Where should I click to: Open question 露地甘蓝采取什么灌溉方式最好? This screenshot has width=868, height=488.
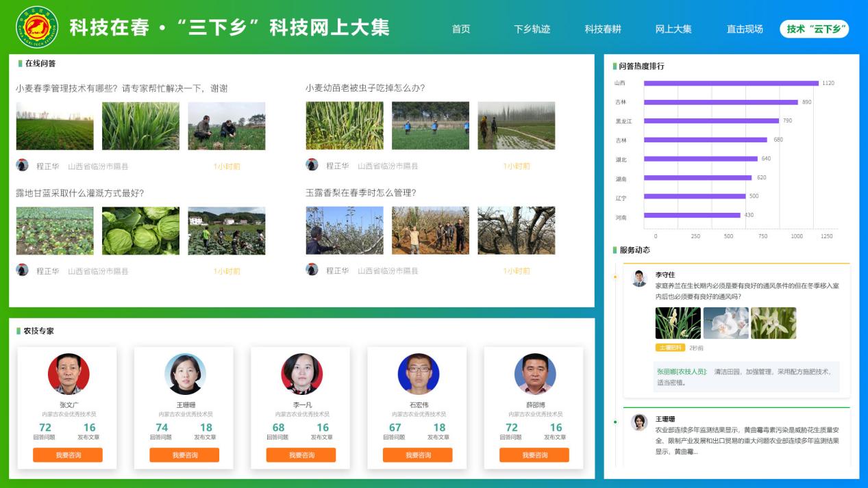pyautogui.click(x=80, y=193)
